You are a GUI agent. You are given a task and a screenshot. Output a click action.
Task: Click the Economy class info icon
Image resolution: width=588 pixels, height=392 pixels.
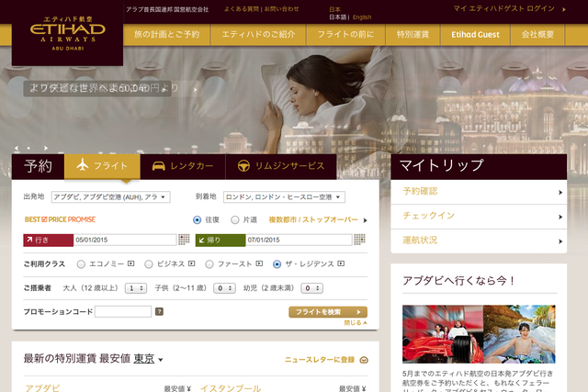(x=130, y=263)
